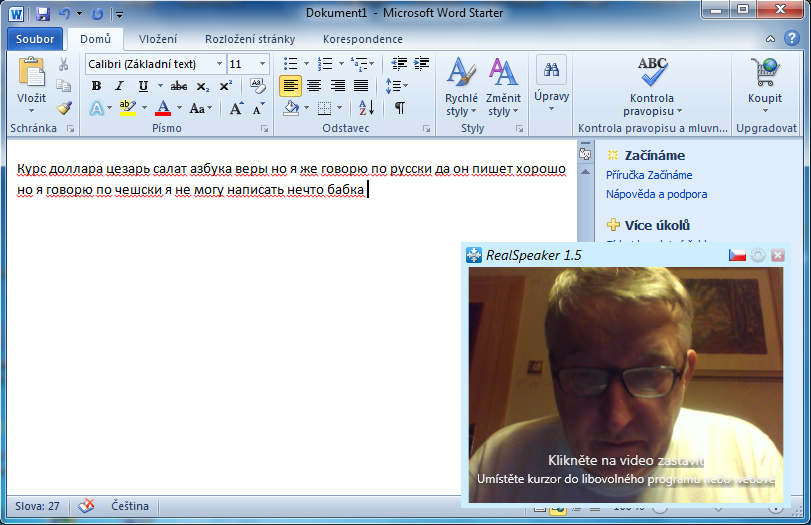
Task: Switch to the Domů tab
Action: pyautogui.click(x=96, y=39)
